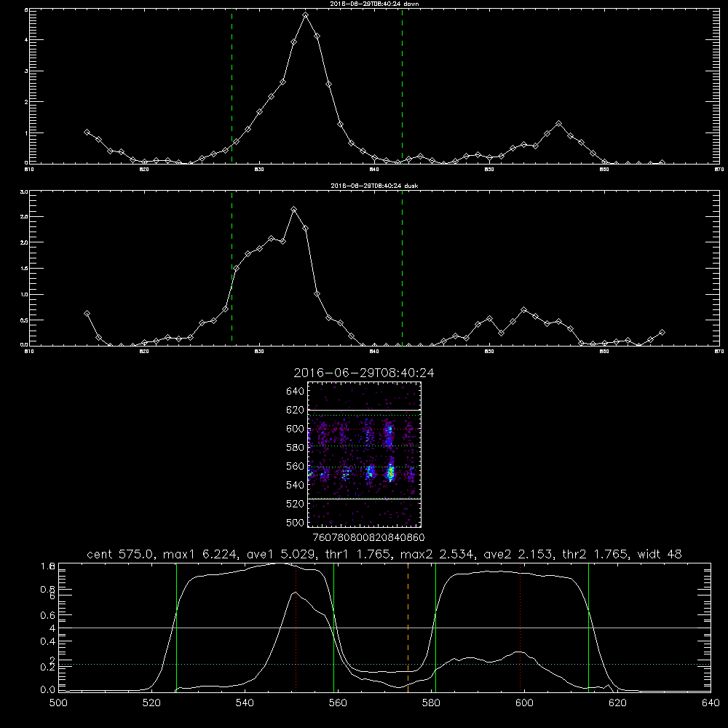Click the red dotted line near 599 in the bottom plot

coord(520,628)
